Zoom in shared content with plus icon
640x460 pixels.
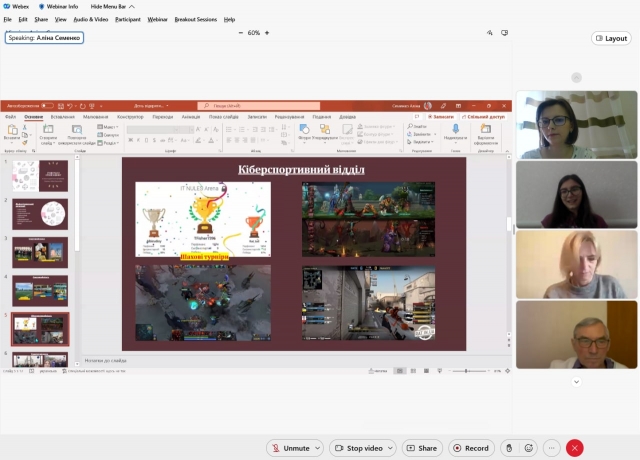click(267, 33)
